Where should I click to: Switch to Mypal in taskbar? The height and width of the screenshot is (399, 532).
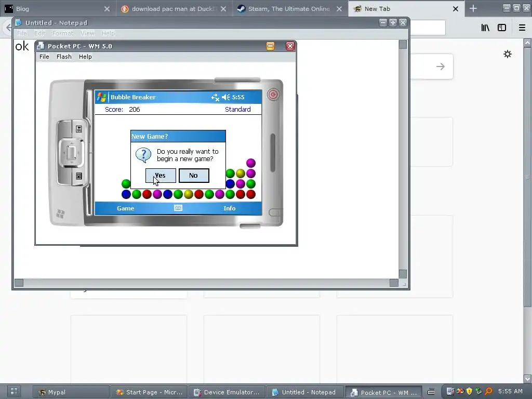pos(72,392)
